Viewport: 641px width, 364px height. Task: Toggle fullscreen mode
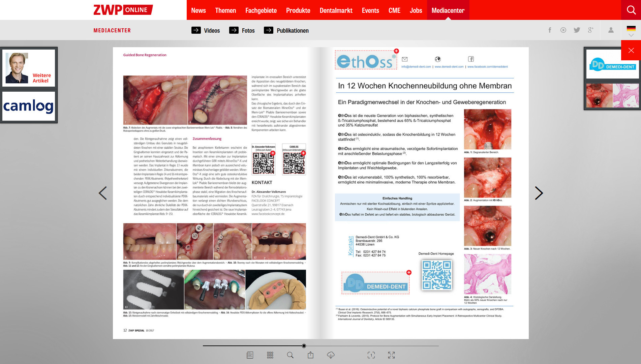pos(391,355)
